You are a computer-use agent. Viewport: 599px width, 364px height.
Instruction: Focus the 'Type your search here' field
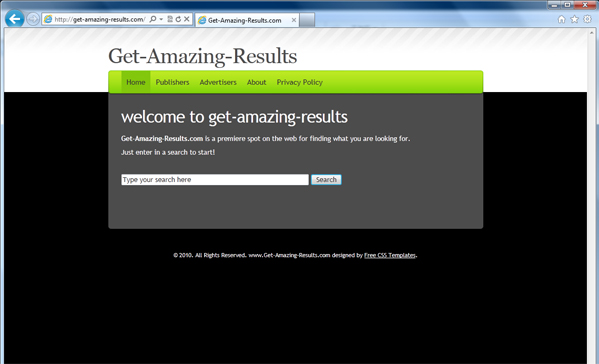(x=215, y=180)
